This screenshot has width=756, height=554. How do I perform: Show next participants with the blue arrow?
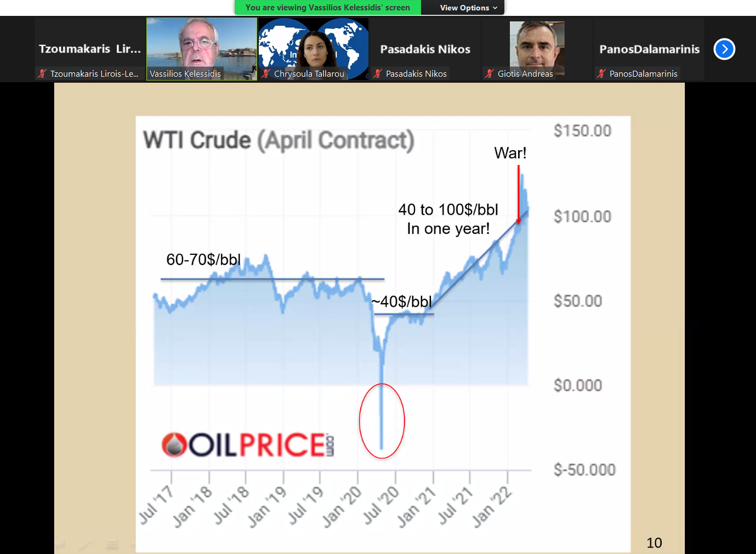click(x=724, y=49)
